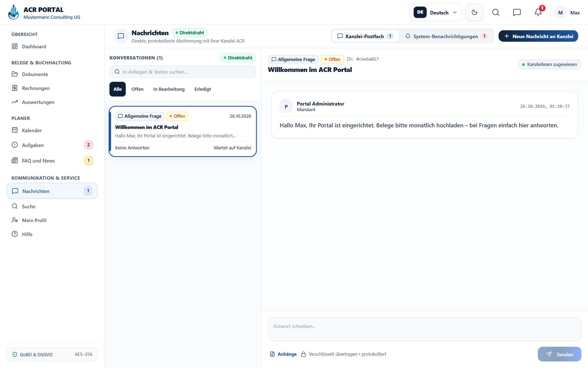Click the FAQ und News newspaper icon
This screenshot has width=588, height=368.
point(15,160)
